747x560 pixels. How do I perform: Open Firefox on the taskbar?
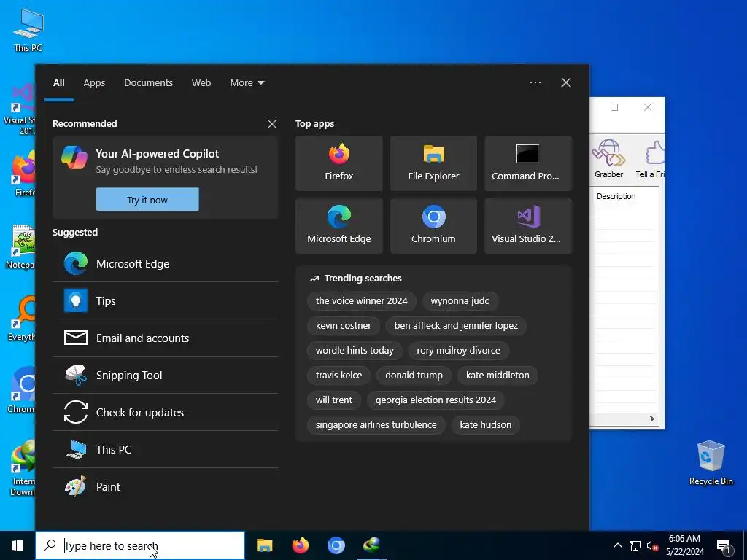tap(300, 545)
